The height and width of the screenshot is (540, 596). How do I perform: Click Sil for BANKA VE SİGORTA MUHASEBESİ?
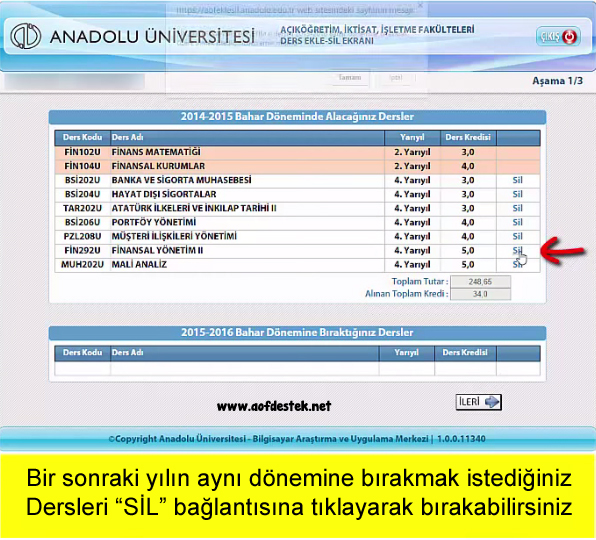click(517, 180)
